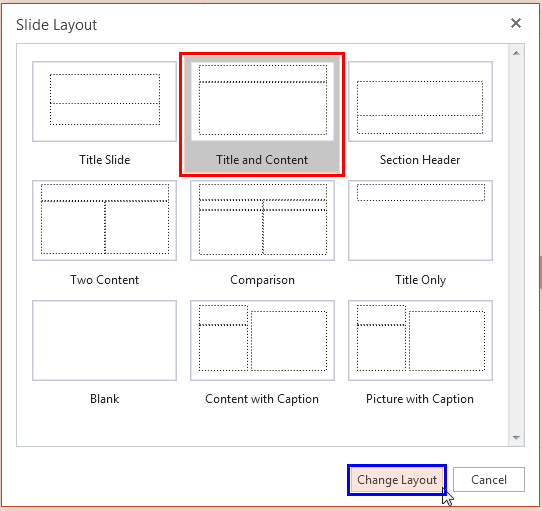Image resolution: width=542 pixels, height=511 pixels.
Task: Select the Blank layout thumbnail
Action: [104, 340]
